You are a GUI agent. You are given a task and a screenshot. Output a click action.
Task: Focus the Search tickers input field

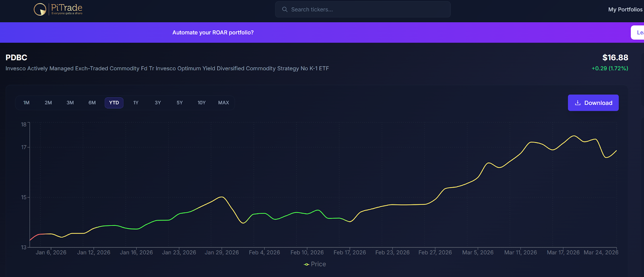pos(366,9)
